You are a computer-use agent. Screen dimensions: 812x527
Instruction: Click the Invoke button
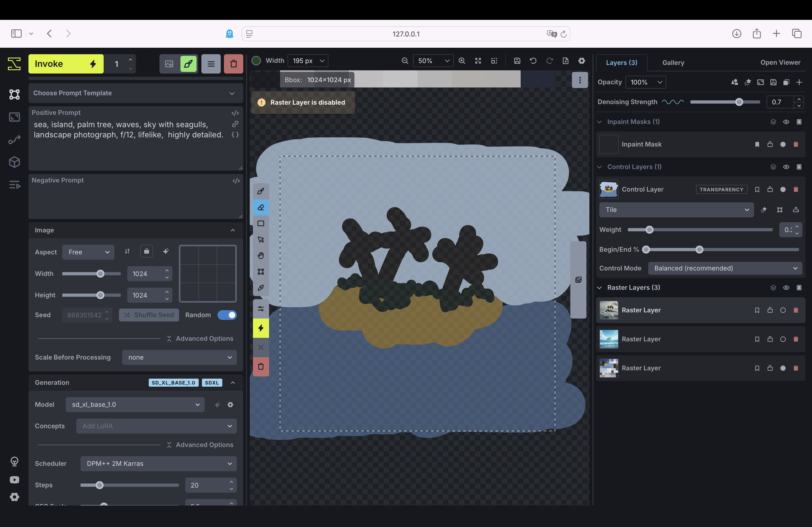[x=66, y=64]
